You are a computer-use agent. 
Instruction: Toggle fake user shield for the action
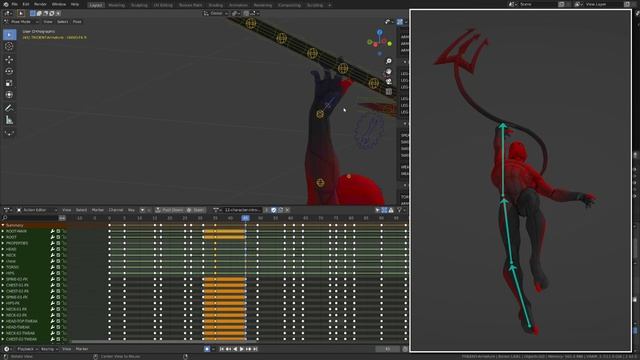pos(273,210)
